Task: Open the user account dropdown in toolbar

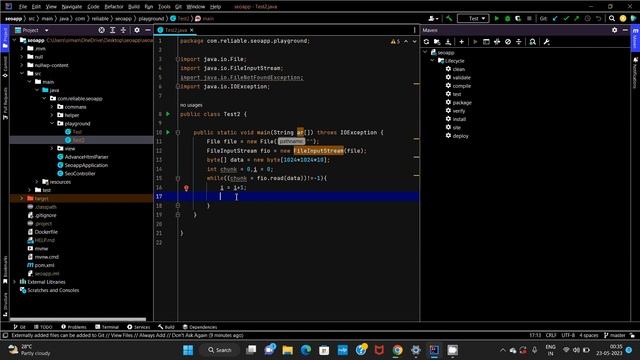Action: [x=433, y=18]
